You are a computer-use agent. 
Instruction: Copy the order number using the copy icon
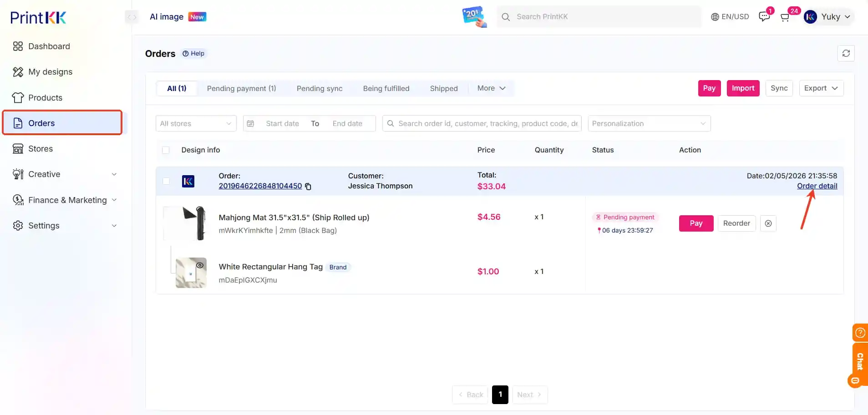[309, 187]
